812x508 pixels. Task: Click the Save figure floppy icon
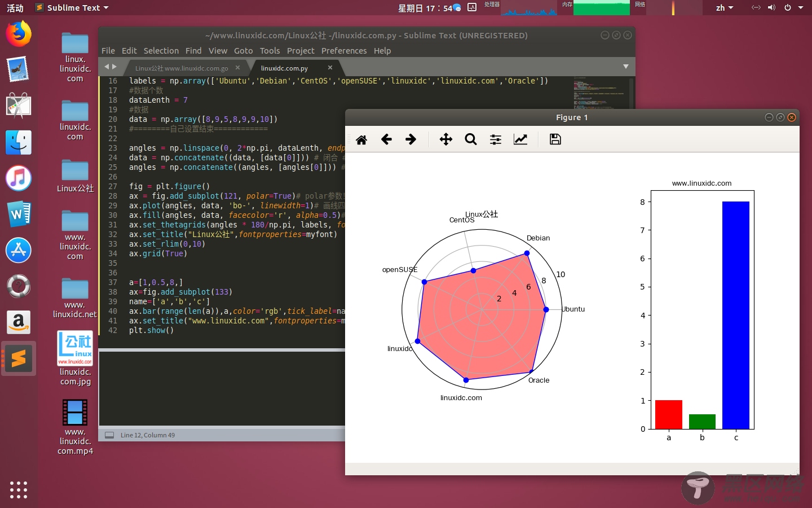click(x=555, y=139)
